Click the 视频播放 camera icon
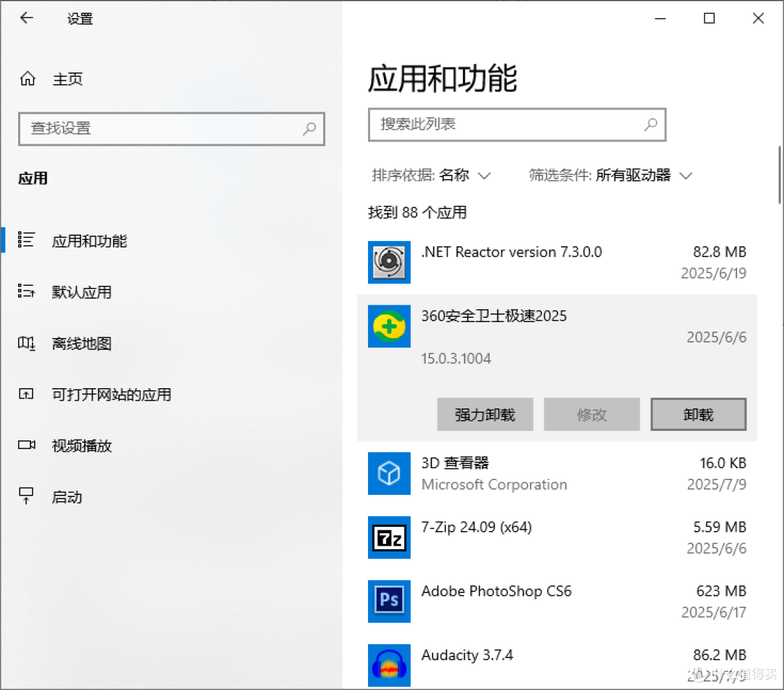 click(27, 445)
